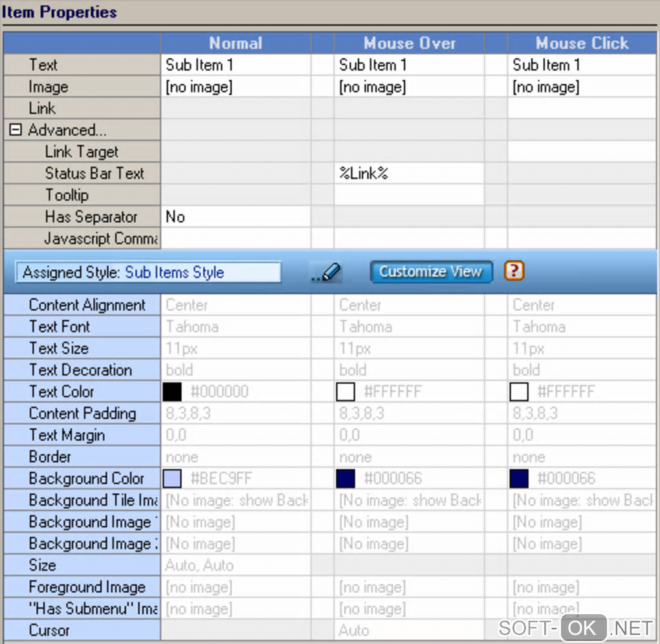
Task: Click the Content Padding row label
Action: [82, 414]
